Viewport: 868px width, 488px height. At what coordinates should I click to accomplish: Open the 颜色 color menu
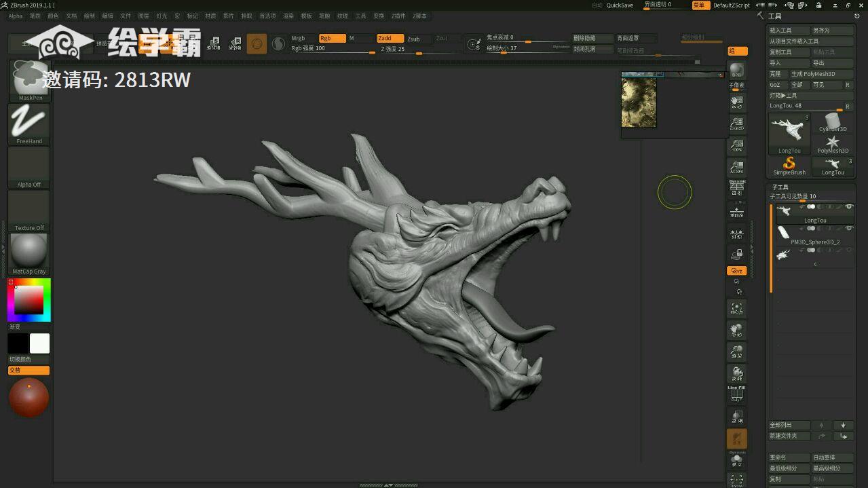pyautogui.click(x=54, y=16)
